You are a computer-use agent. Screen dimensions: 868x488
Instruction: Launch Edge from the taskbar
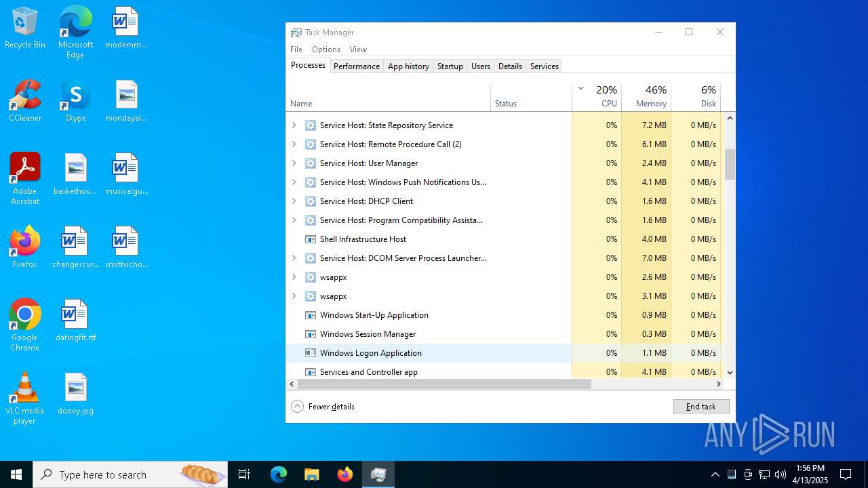[x=279, y=474]
